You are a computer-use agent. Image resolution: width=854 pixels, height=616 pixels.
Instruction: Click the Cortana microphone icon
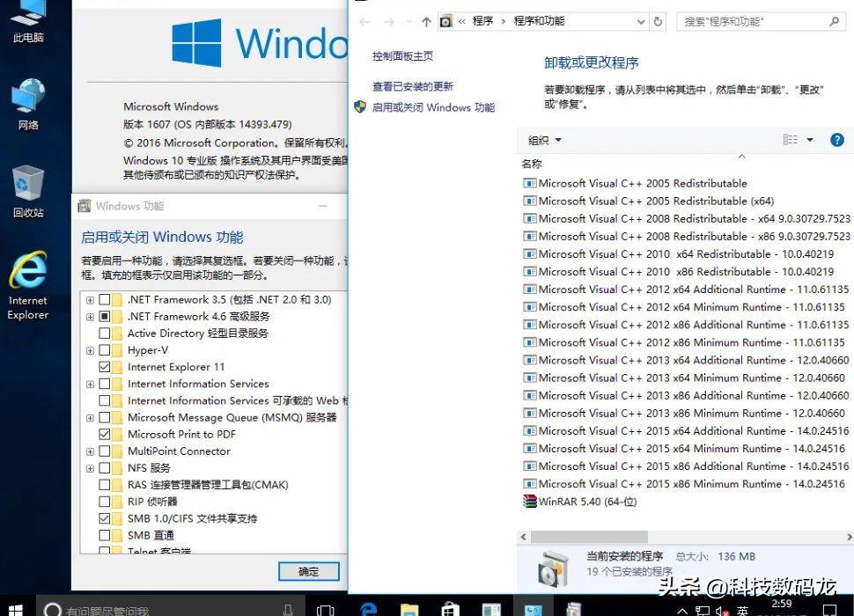pyautogui.click(x=288, y=610)
